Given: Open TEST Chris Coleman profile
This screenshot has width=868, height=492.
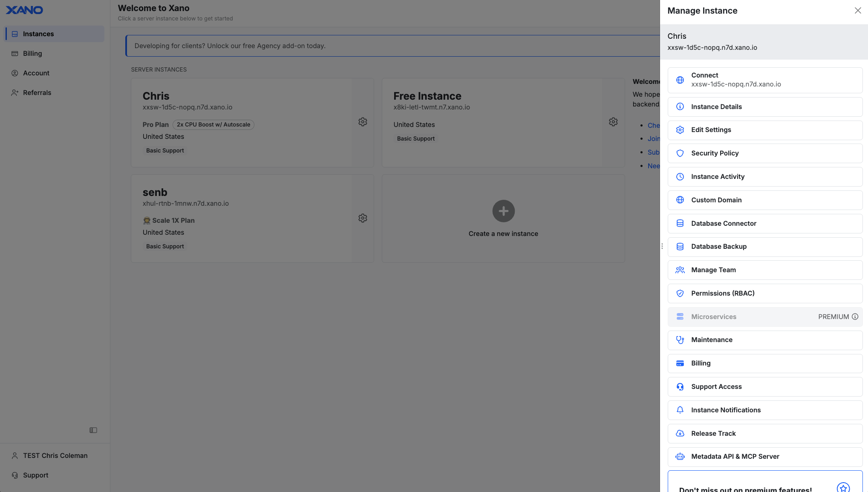Looking at the screenshot, I should tap(55, 456).
